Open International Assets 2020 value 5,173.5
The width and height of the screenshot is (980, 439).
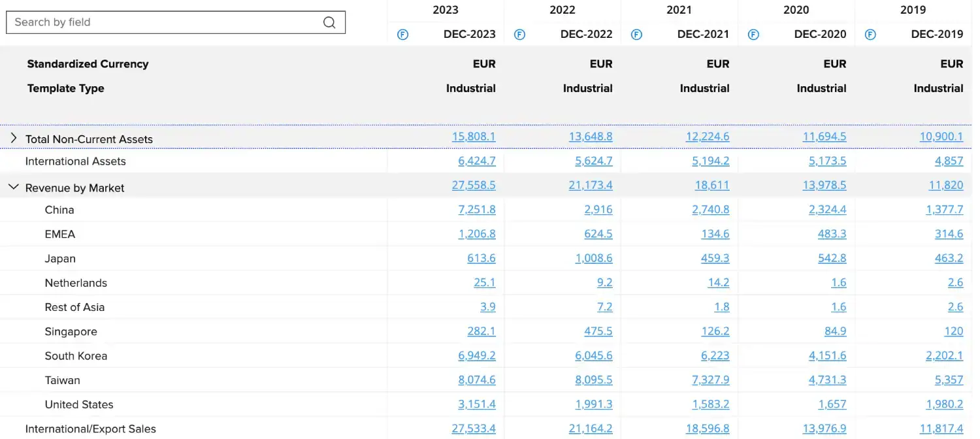[x=827, y=161]
